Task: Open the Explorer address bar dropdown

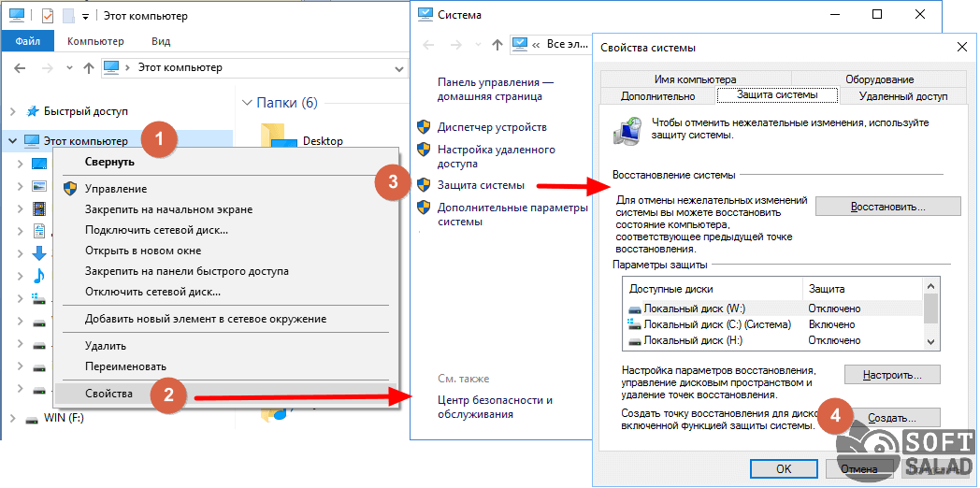Action: point(399,68)
